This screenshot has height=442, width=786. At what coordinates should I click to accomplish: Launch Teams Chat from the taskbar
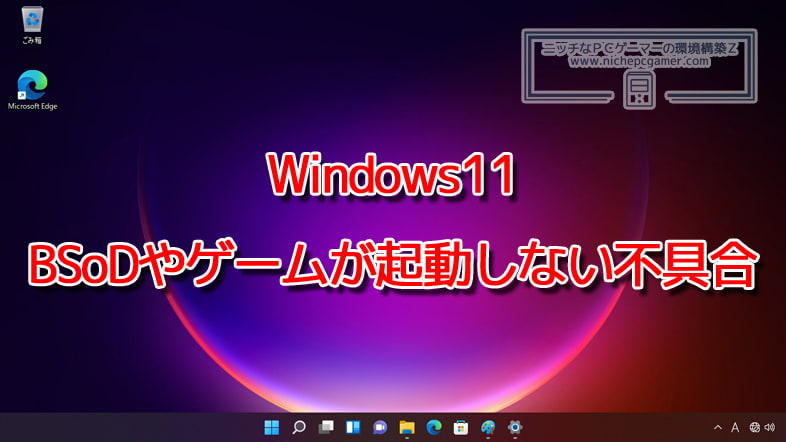380,427
